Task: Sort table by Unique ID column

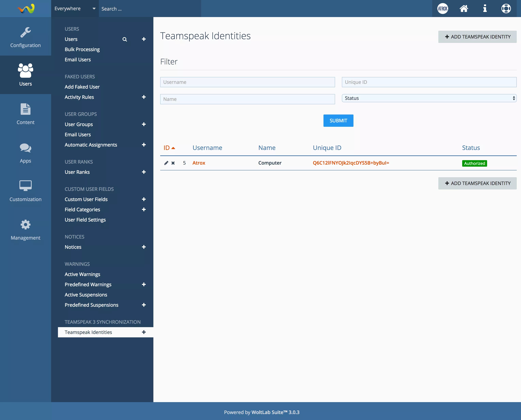Action: 327,148
